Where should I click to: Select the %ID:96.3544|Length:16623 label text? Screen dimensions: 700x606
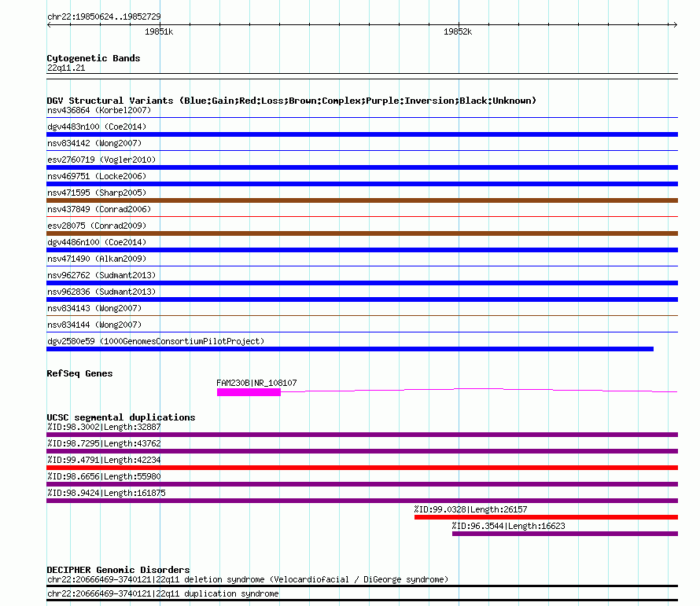pos(508,526)
